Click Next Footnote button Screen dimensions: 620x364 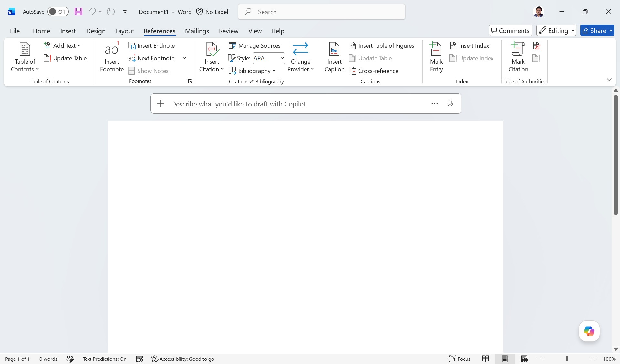pos(151,58)
